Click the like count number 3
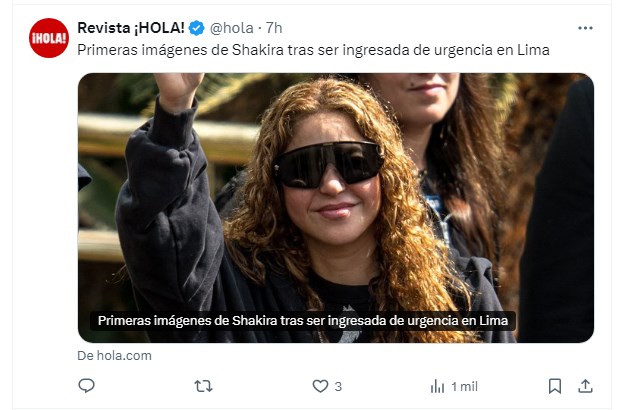The width and height of the screenshot is (620, 410). click(338, 387)
